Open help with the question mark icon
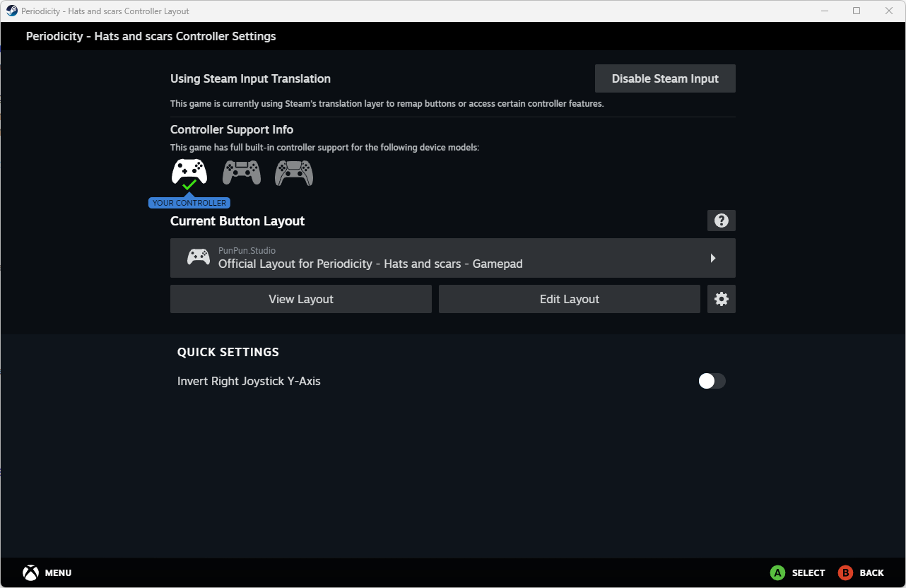The image size is (906, 588). pos(722,220)
